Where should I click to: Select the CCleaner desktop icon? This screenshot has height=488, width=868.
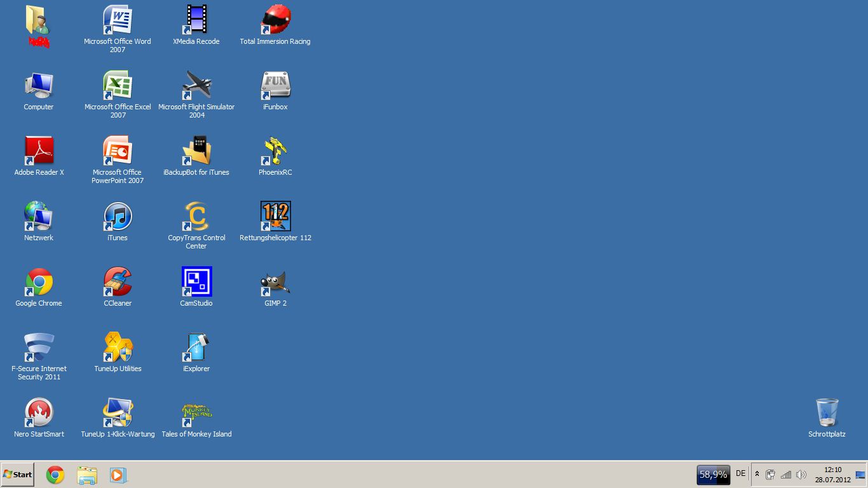click(118, 282)
